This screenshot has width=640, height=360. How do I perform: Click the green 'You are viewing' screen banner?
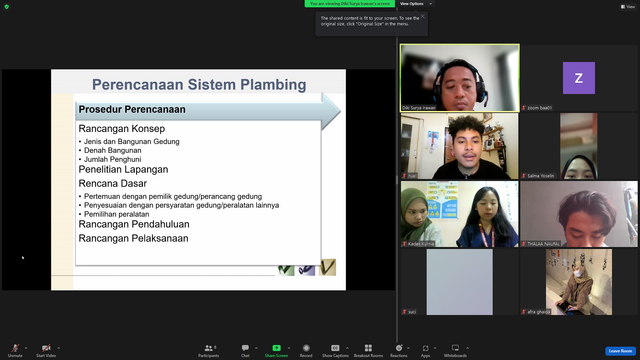tap(350, 4)
